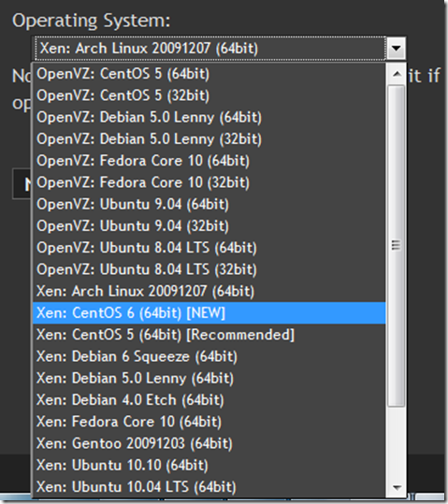Select Xen: Debian 4.0 Etch (64bit)
This screenshot has width=448, height=504.
(210, 400)
